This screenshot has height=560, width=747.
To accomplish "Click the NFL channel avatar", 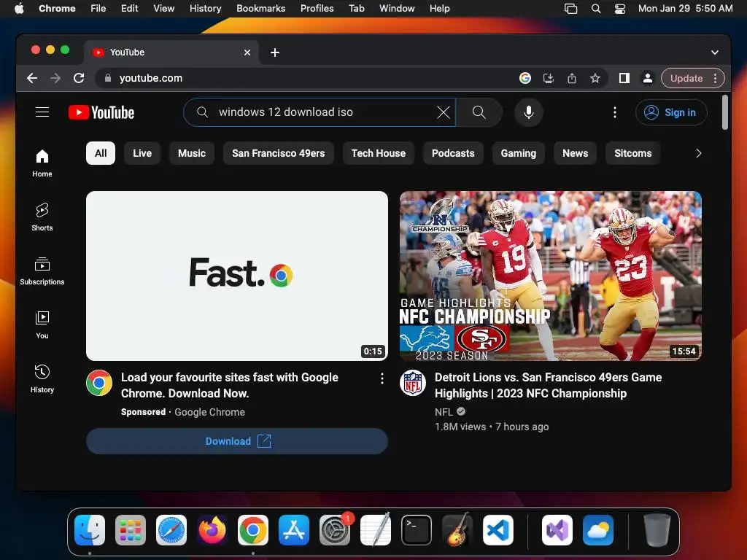I will click(x=413, y=383).
